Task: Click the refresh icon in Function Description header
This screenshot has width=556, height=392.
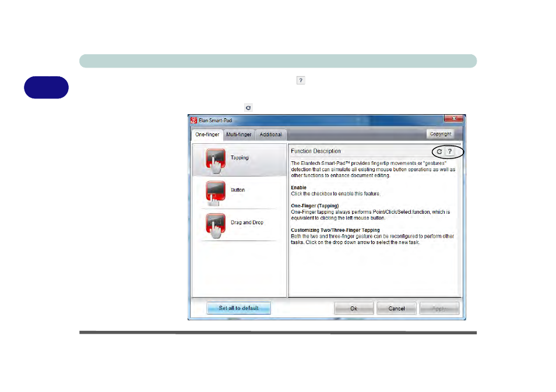Action: pyautogui.click(x=440, y=151)
